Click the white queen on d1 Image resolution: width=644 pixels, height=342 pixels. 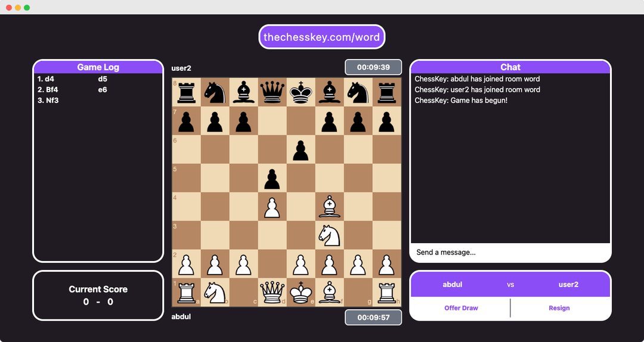pyautogui.click(x=273, y=292)
